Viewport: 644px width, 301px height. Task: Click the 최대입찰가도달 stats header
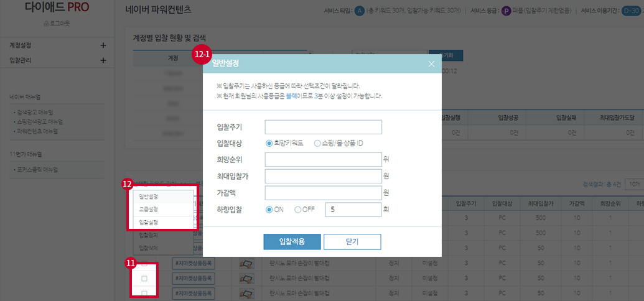(x=614, y=118)
